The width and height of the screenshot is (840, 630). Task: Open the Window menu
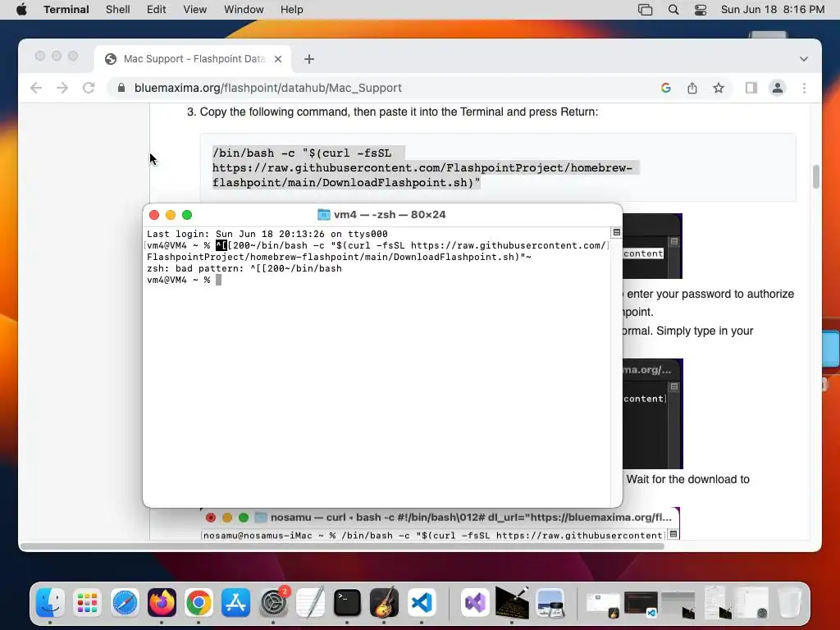point(244,10)
